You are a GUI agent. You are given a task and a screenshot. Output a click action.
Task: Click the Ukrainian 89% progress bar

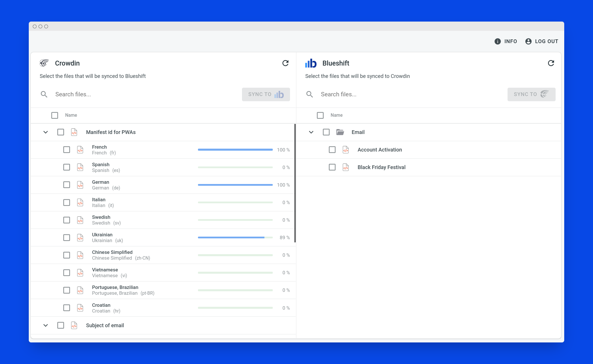click(x=235, y=237)
